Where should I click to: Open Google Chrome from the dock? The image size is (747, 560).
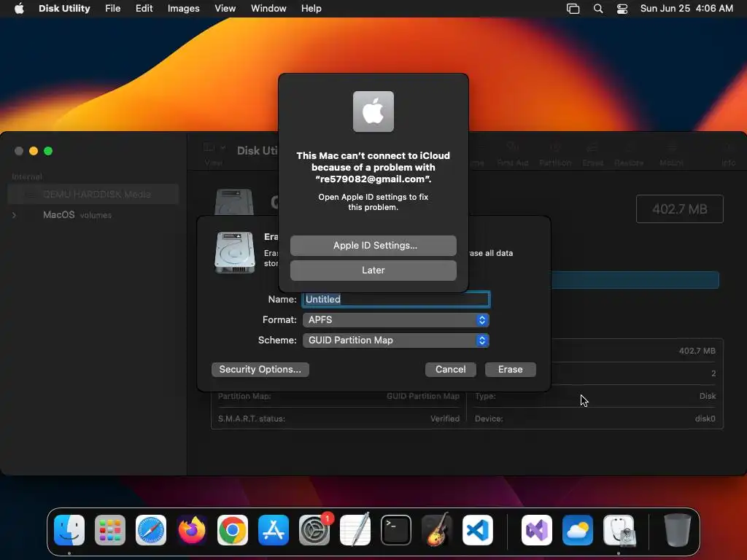(x=233, y=530)
